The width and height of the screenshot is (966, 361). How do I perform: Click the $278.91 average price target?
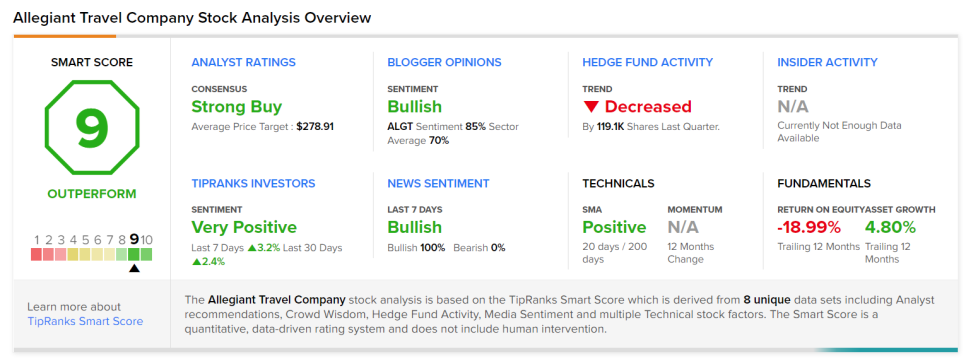[315, 127]
